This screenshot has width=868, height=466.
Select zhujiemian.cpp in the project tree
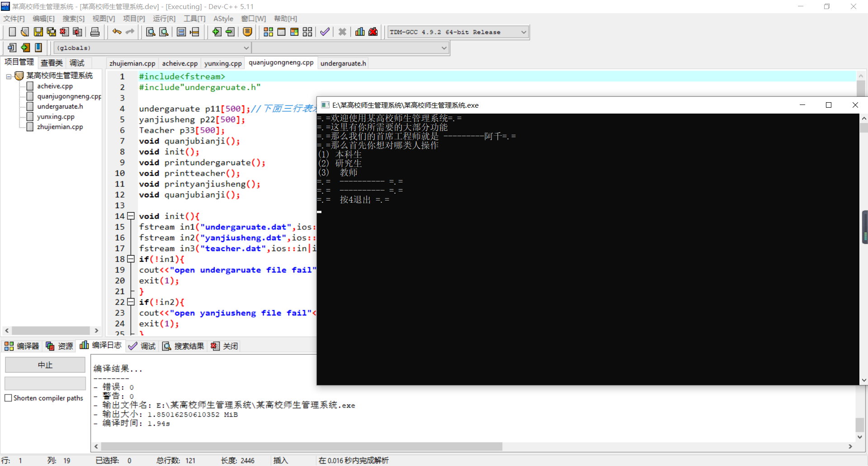pos(60,127)
